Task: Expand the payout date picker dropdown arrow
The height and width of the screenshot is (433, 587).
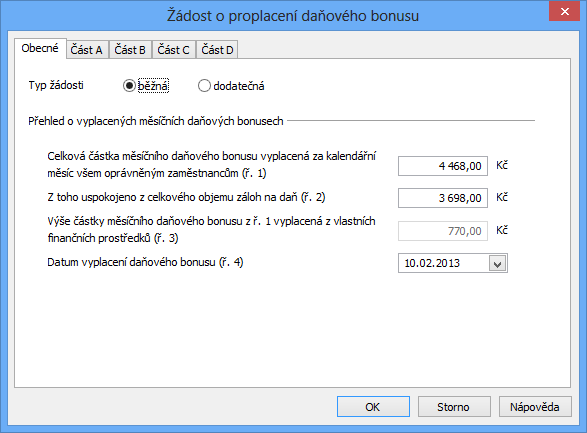Action: [x=498, y=263]
